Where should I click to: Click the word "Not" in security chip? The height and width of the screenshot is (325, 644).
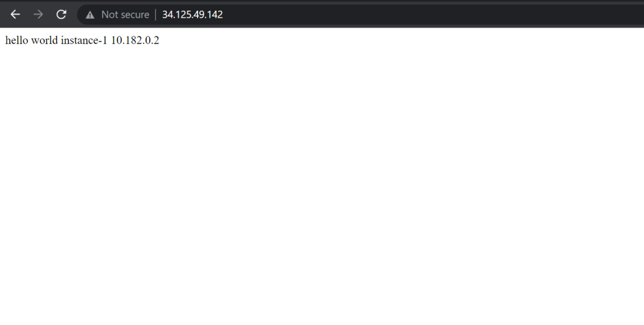pos(109,15)
